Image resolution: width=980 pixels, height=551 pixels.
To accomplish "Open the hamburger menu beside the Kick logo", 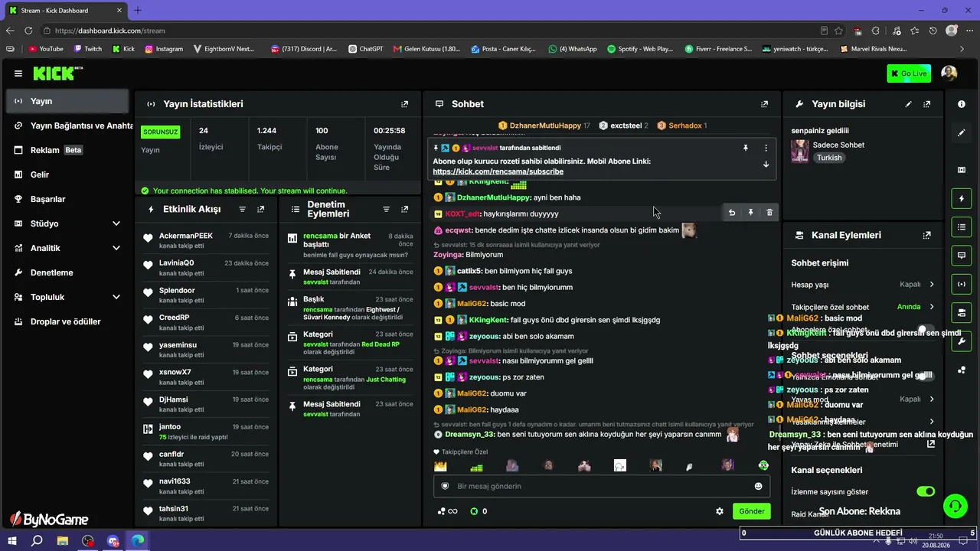I will click(x=18, y=73).
